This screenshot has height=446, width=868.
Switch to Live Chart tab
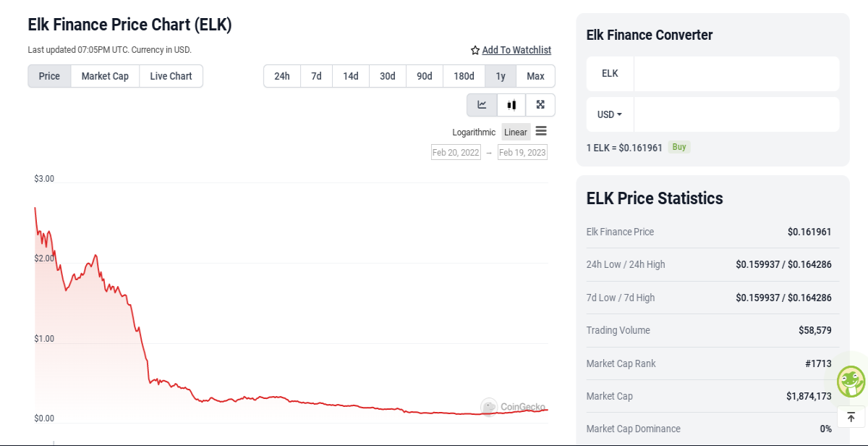171,76
